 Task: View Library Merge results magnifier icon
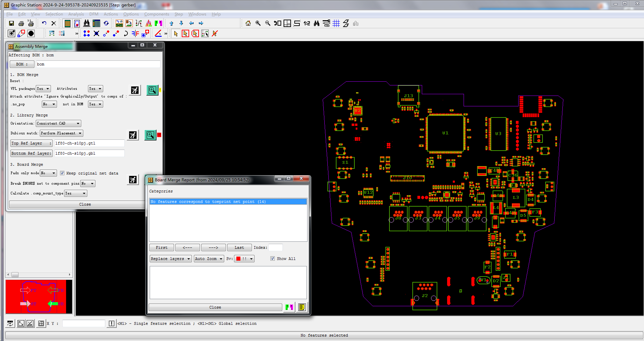150,135
